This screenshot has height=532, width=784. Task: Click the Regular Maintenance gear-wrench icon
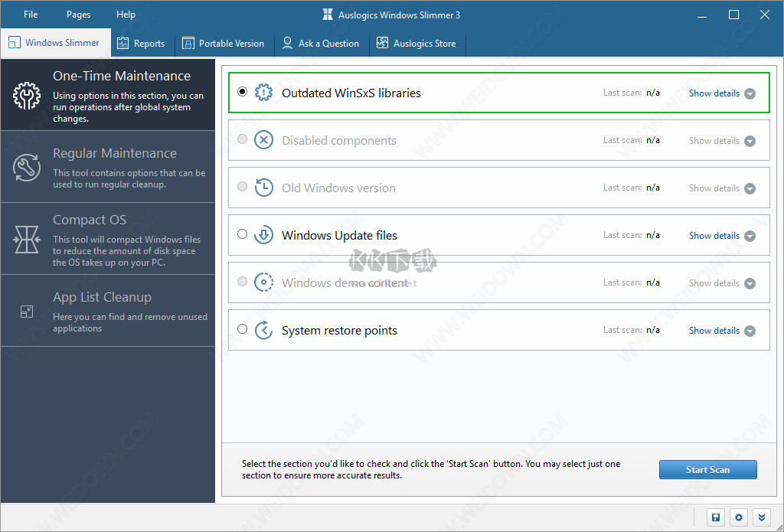click(26, 168)
